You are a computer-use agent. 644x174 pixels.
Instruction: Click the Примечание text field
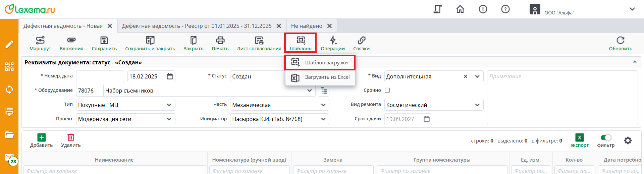tap(562, 97)
